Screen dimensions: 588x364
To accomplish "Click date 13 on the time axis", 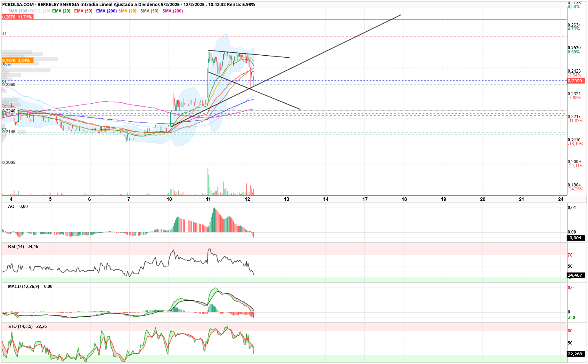I will point(287,199).
